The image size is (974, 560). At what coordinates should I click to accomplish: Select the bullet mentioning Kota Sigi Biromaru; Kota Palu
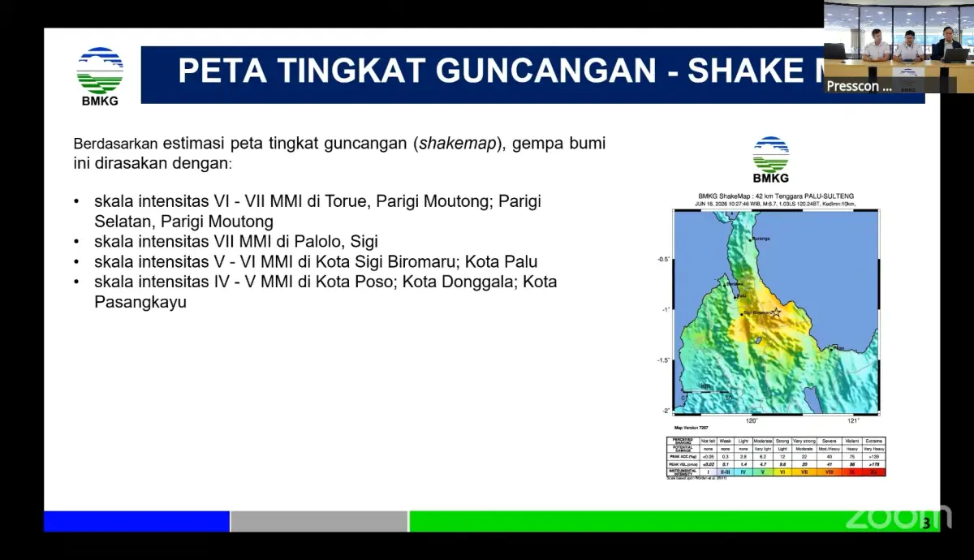(x=316, y=261)
